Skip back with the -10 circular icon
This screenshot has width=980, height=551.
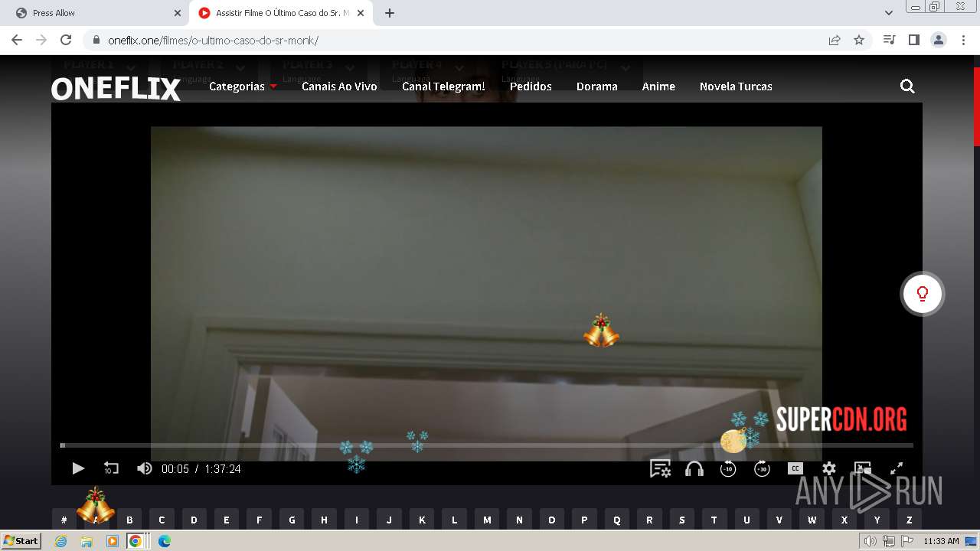tap(728, 468)
